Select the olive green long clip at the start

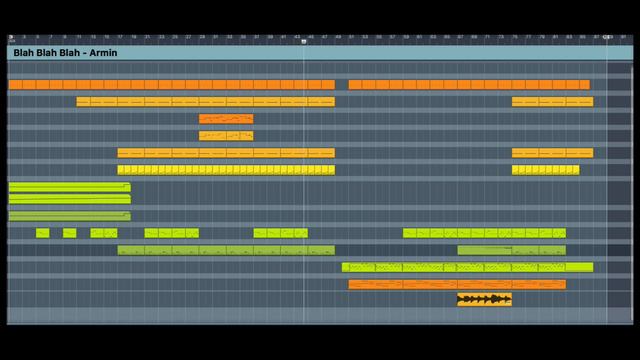[x=70, y=216]
